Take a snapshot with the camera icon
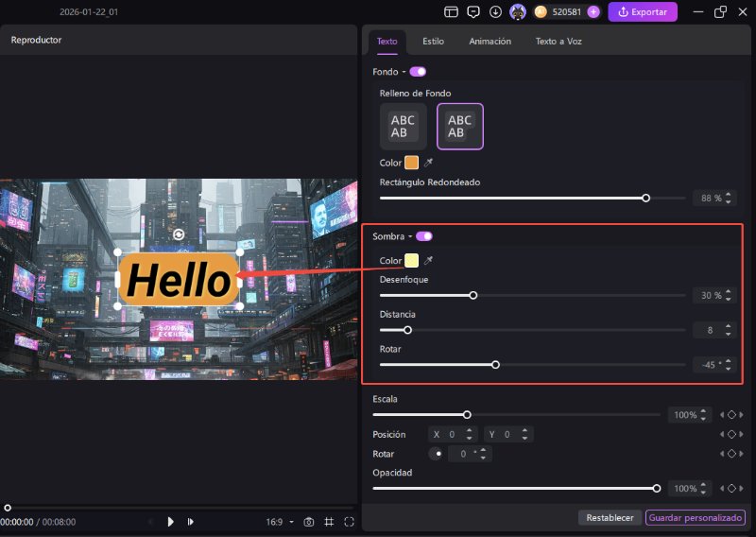This screenshot has width=756, height=537. click(x=308, y=522)
